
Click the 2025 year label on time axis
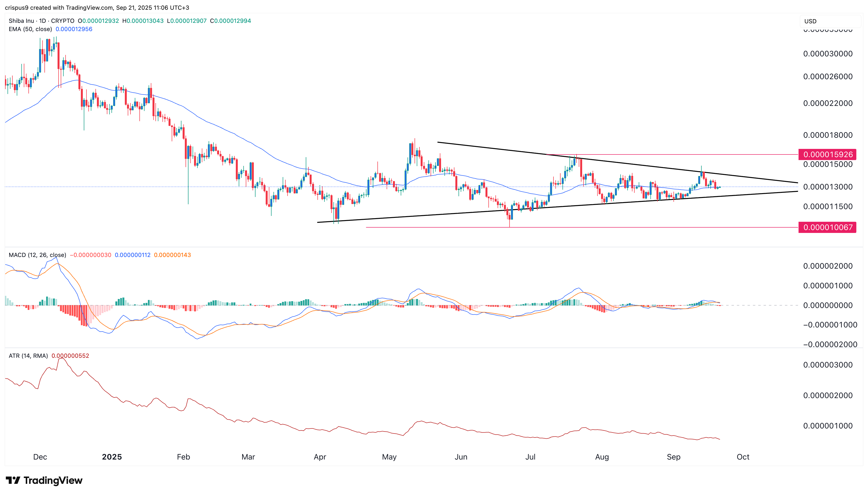(x=112, y=457)
